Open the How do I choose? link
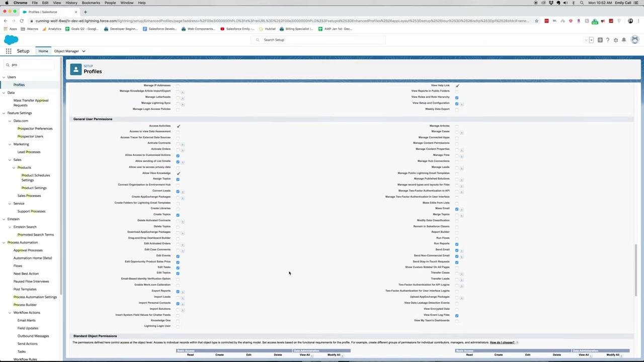 [502, 342]
